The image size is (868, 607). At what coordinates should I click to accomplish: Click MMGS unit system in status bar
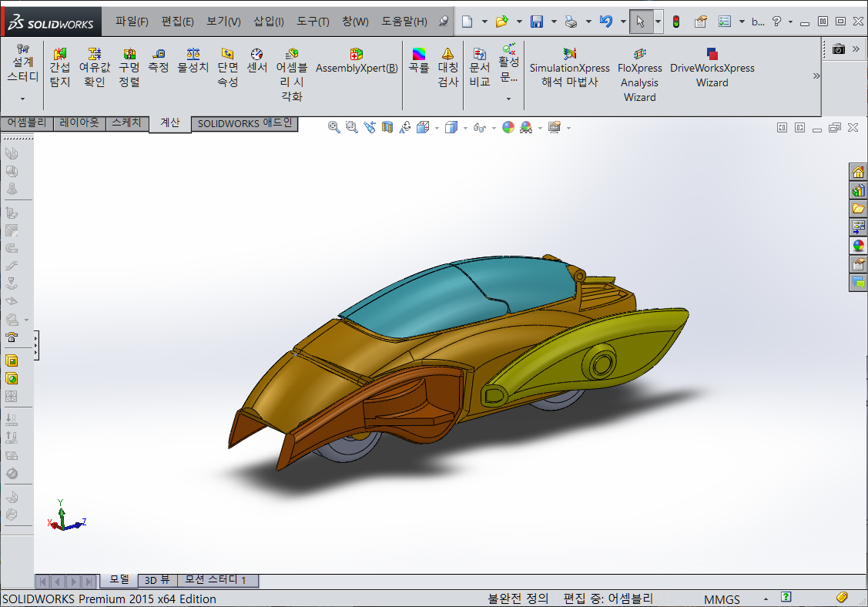[722, 599]
